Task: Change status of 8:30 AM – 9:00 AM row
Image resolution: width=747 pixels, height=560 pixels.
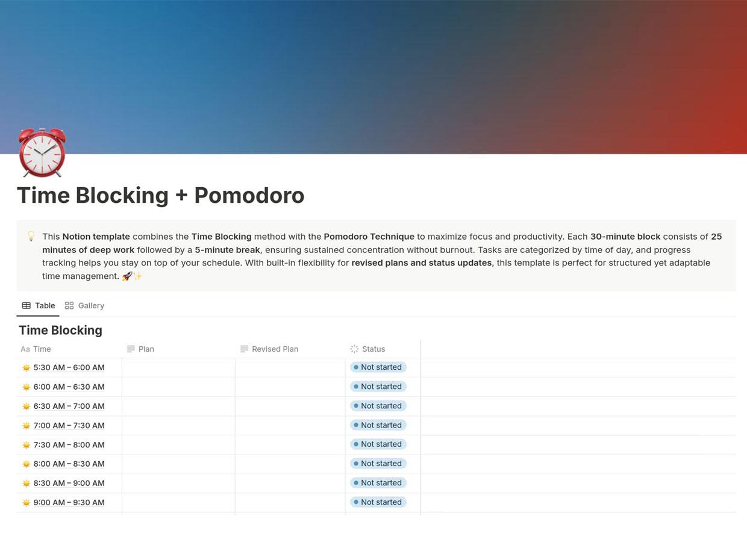Action: click(378, 482)
